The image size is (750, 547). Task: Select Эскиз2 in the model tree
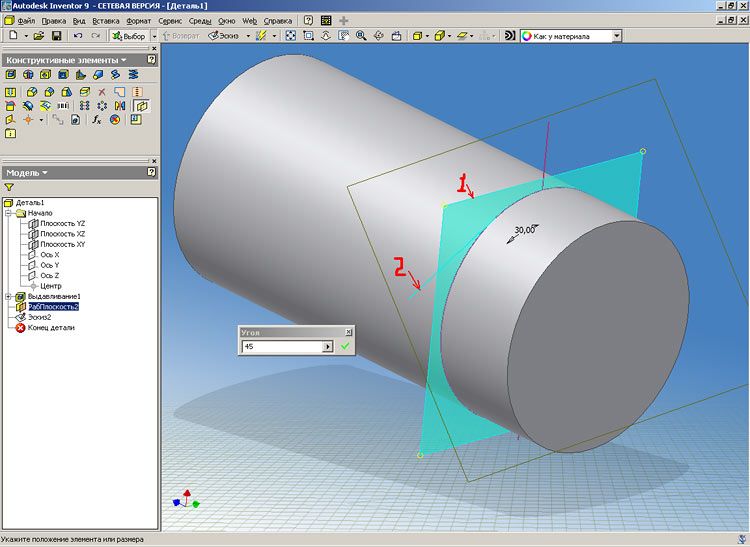pos(39,317)
